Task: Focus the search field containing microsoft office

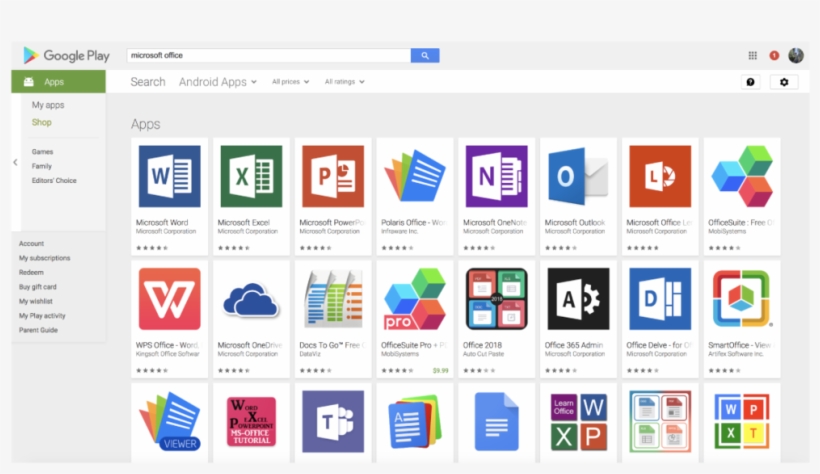Action: coord(269,55)
